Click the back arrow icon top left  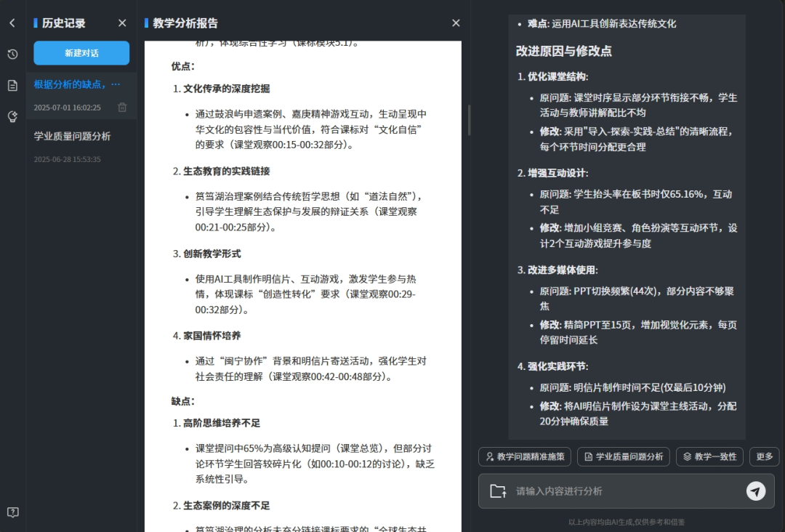click(12, 23)
